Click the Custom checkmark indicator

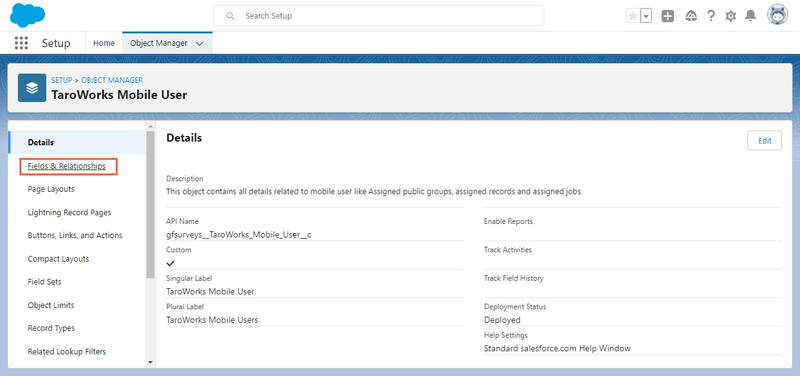pos(171,263)
